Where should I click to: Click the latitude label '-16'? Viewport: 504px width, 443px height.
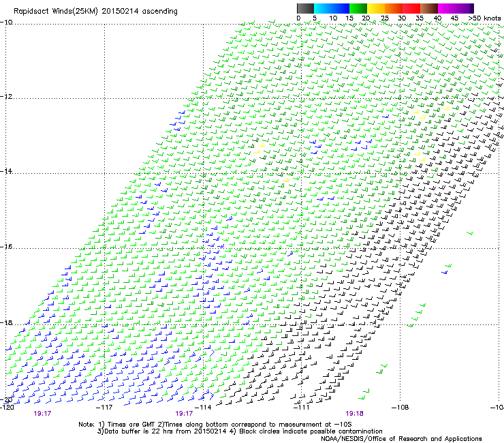(x=6, y=247)
